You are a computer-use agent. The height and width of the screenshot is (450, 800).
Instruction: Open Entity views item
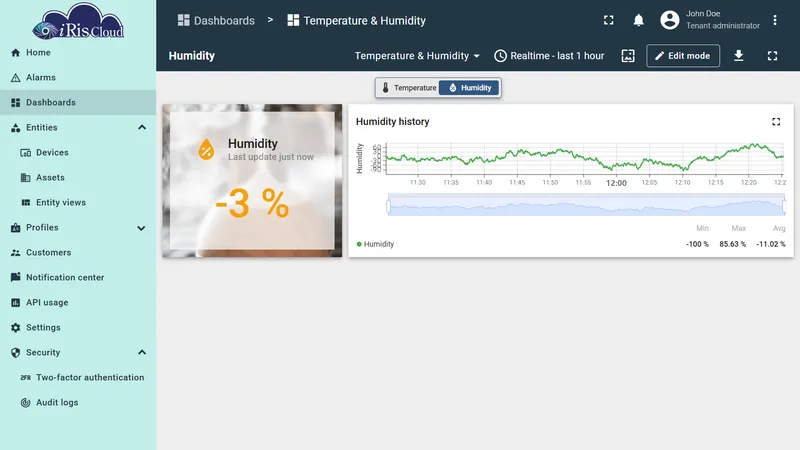click(x=78, y=203)
